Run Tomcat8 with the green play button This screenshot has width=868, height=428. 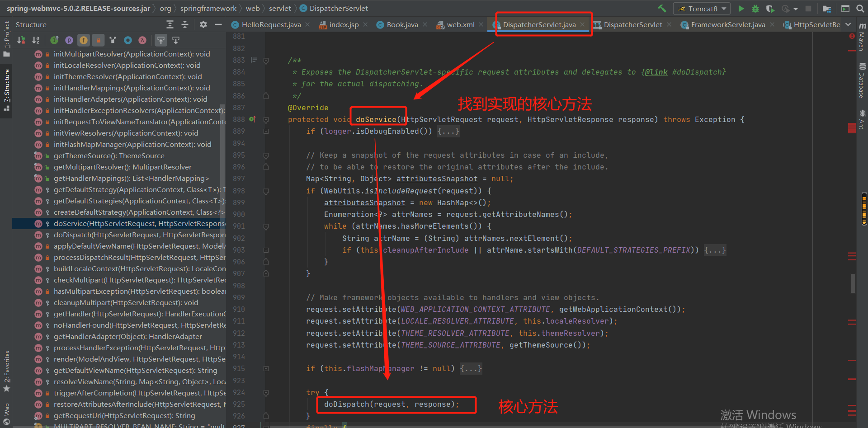[741, 8]
